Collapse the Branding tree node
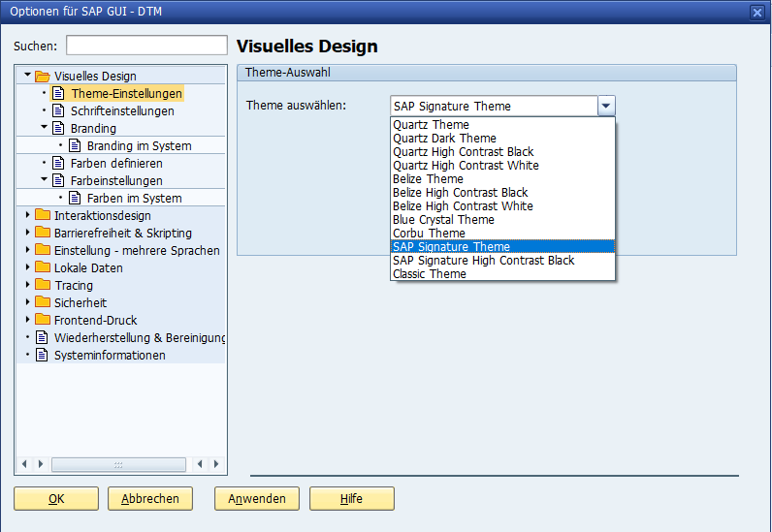772x532 pixels. 44,128
